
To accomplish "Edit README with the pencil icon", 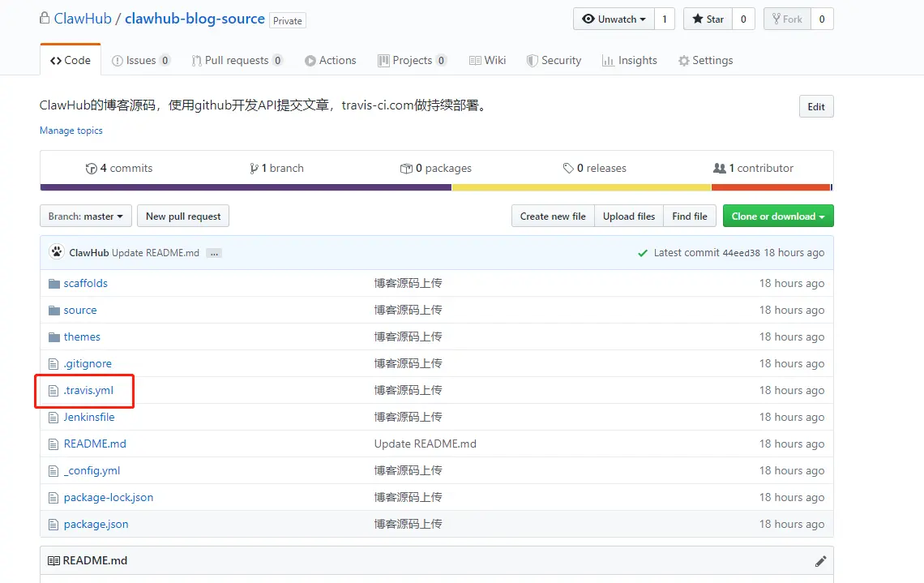I will [x=820, y=561].
